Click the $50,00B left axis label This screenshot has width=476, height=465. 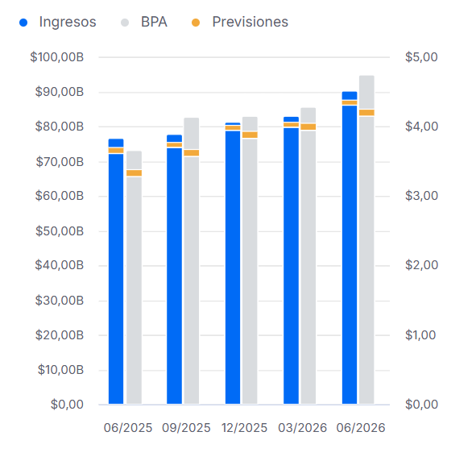tap(60, 231)
